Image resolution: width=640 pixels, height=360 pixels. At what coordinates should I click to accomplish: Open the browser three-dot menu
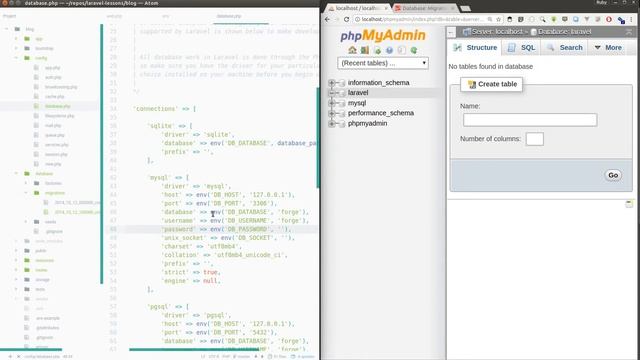[631, 19]
